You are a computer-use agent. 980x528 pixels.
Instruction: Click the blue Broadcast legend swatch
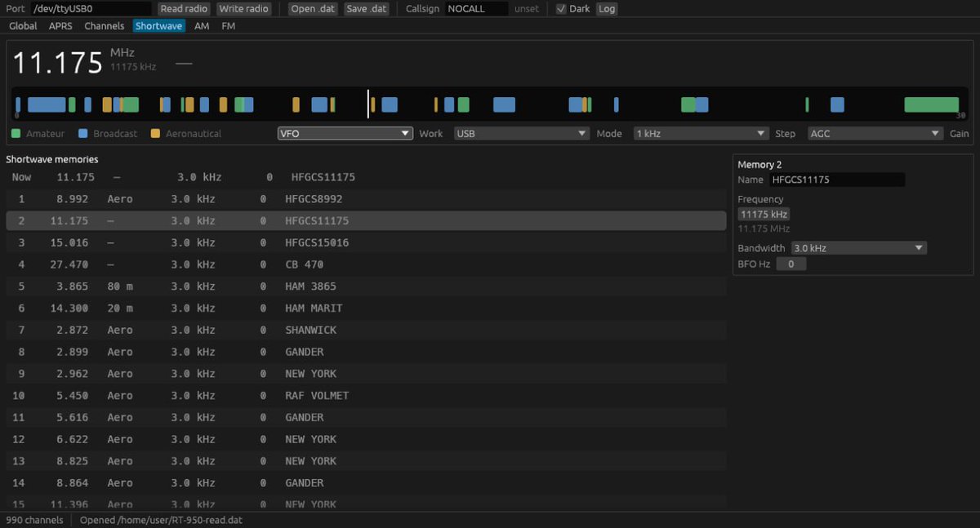(82, 133)
